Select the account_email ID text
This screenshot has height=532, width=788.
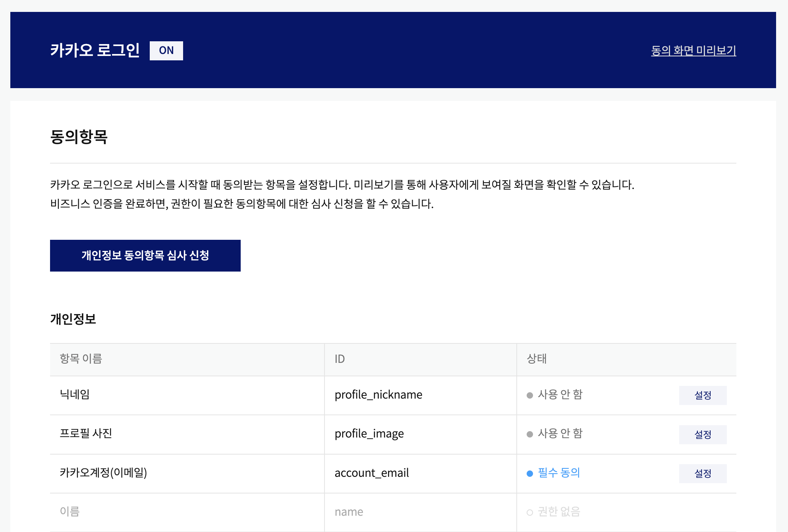tap(371, 473)
